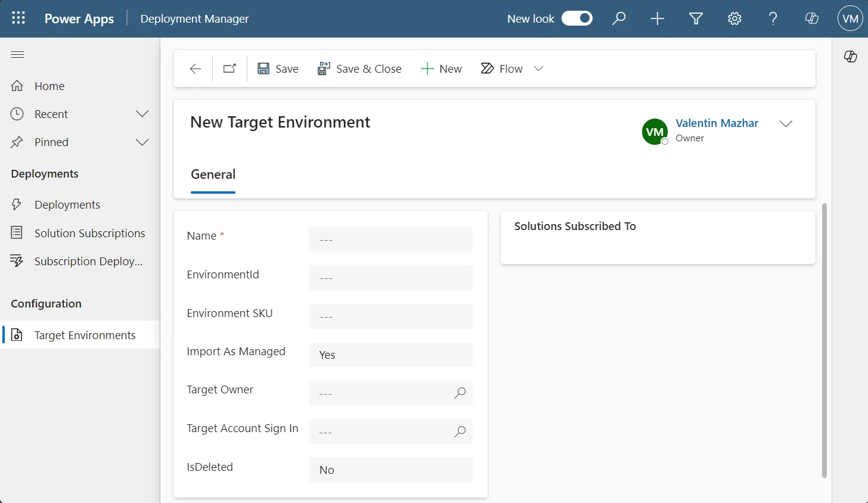
Task: Open Valentin Mazhar owner link
Action: tap(717, 123)
